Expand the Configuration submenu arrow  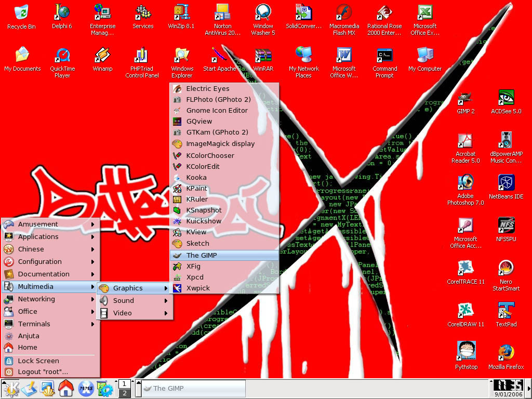(92, 262)
